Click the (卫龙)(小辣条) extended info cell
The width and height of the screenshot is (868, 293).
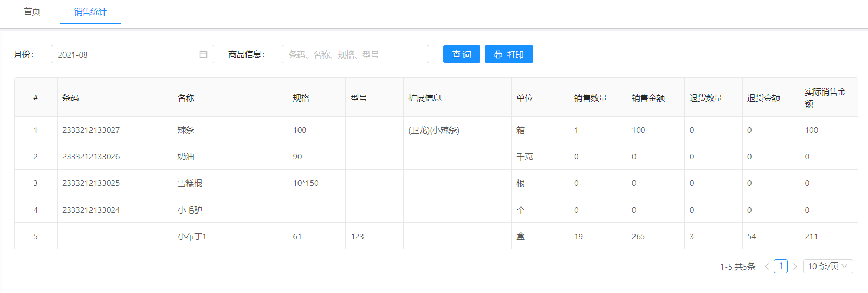(434, 130)
